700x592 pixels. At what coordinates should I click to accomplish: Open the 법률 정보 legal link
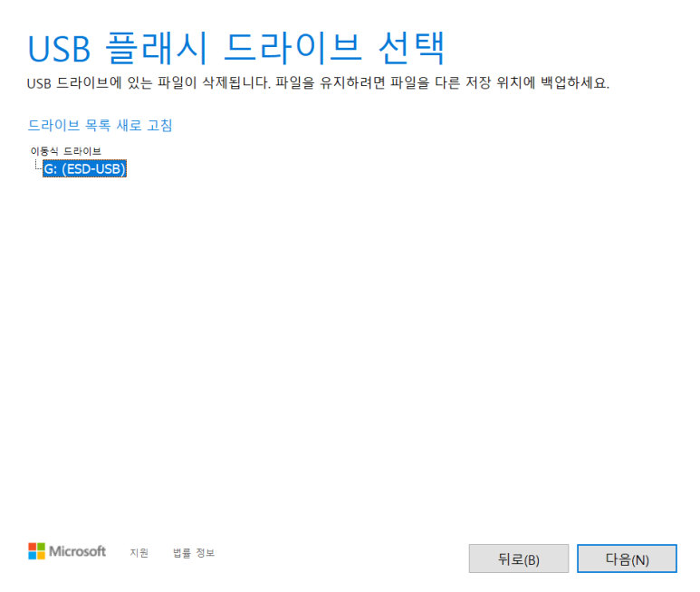click(x=194, y=553)
